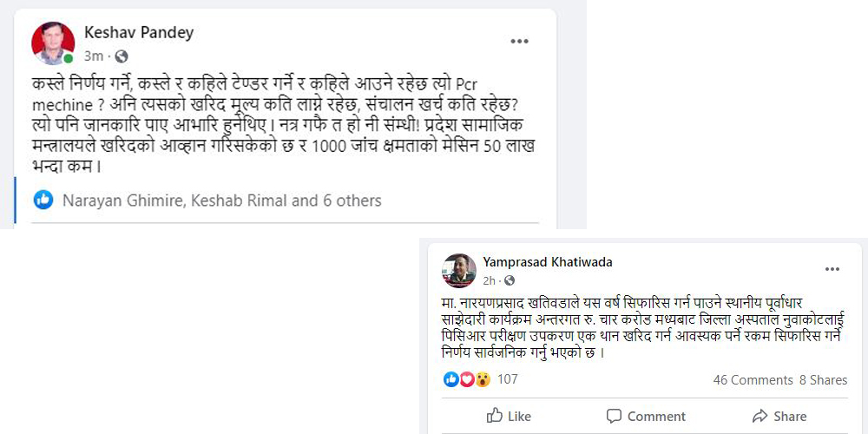The width and height of the screenshot is (868, 434).
Task: Click the red heart reaction icon
Action: tap(466, 379)
